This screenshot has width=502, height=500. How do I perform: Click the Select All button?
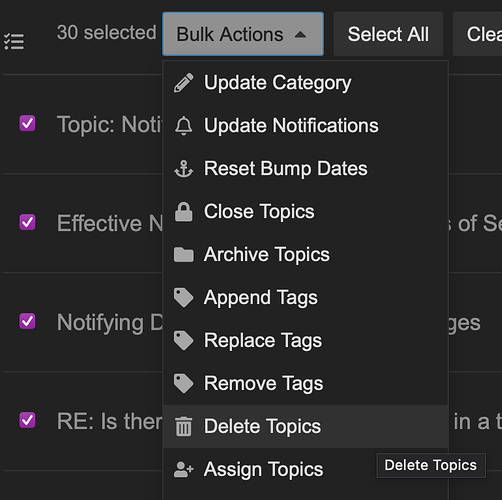[x=388, y=34]
